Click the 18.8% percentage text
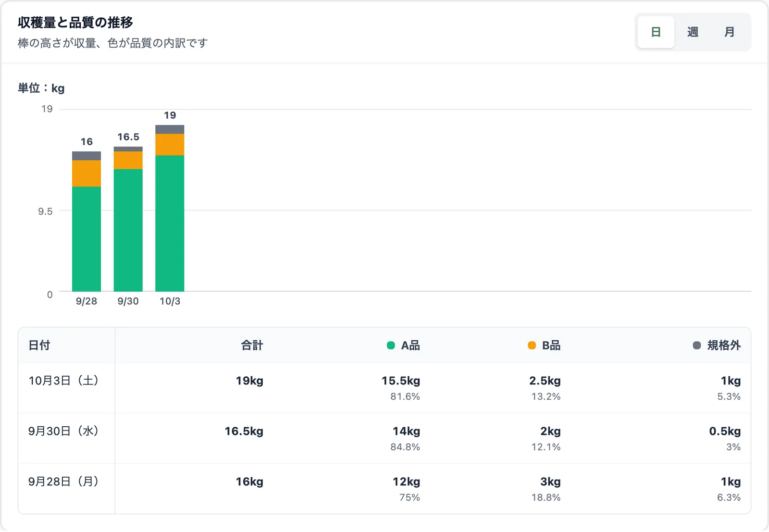 546,497
